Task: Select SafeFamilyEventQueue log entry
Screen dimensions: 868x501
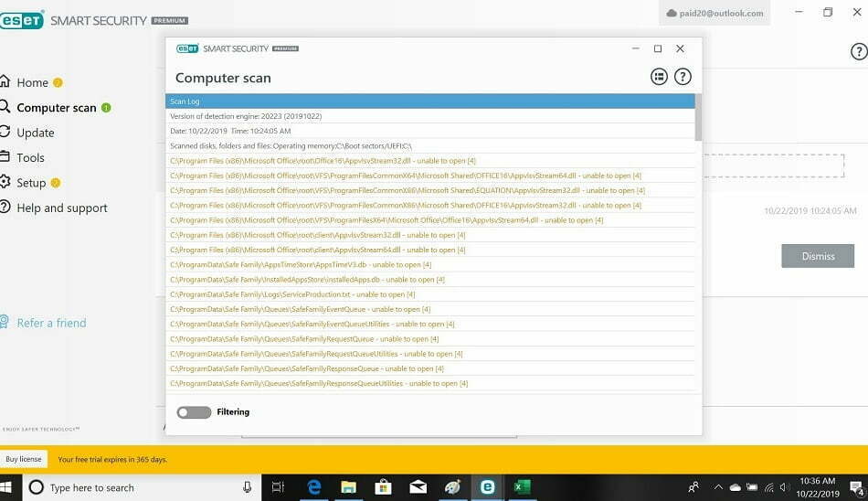Action: [x=430, y=309]
